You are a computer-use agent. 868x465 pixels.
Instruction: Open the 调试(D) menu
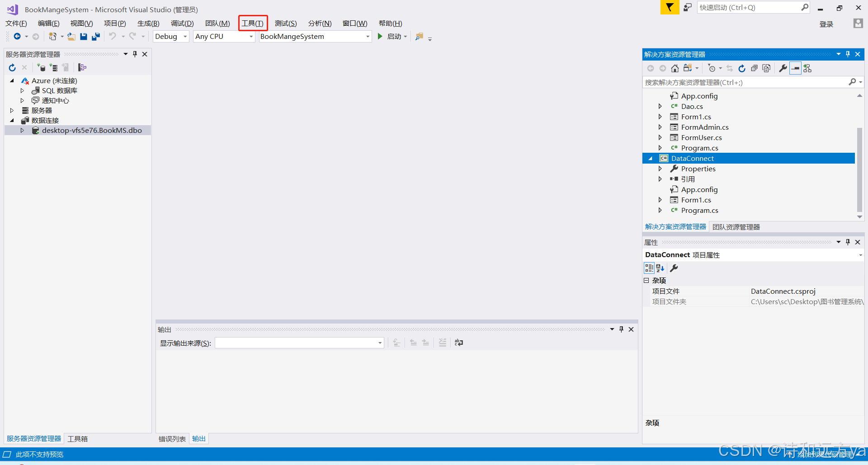click(182, 23)
